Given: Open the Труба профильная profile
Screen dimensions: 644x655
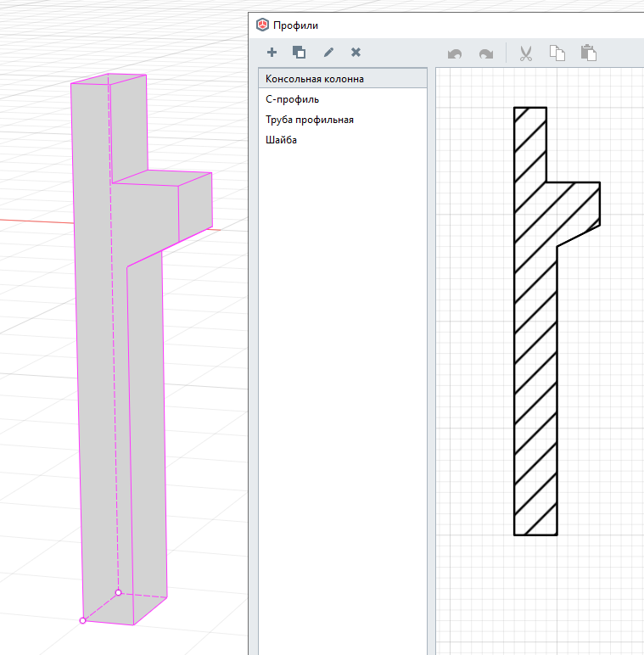Looking at the screenshot, I should click(x=309, y=120).
